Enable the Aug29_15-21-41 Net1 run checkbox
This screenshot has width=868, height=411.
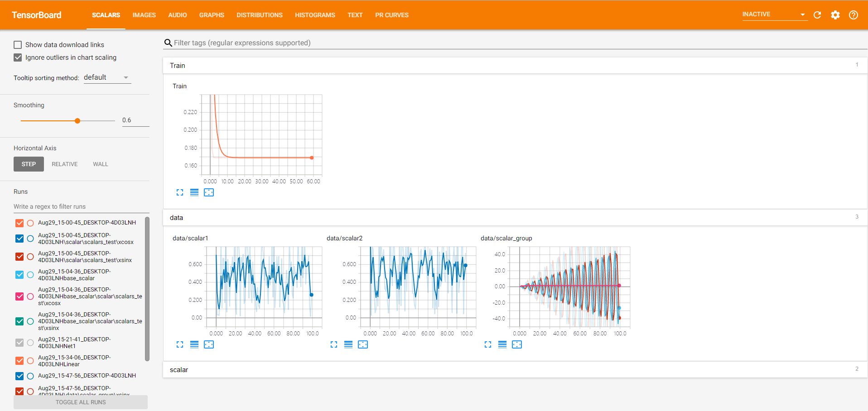pos(19,343)
